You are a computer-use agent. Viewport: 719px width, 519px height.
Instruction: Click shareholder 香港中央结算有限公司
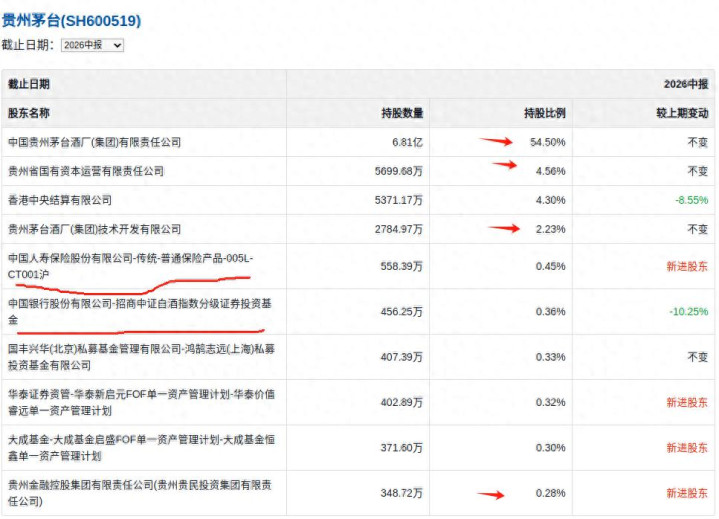coord(60,200)
